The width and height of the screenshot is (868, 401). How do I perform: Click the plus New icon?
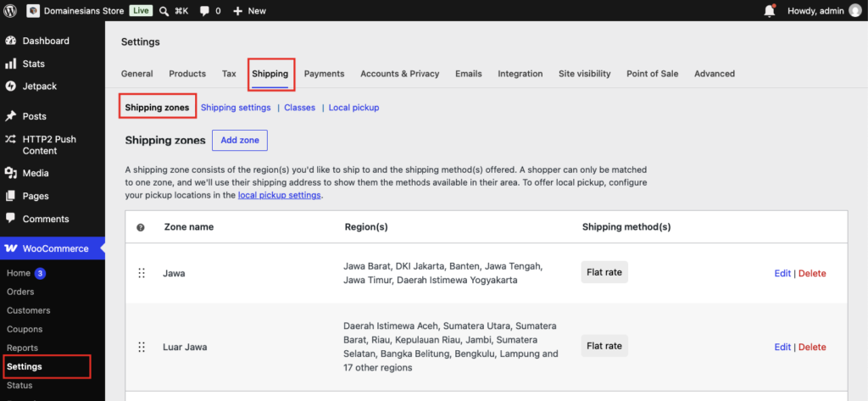(x=237, y=11)
